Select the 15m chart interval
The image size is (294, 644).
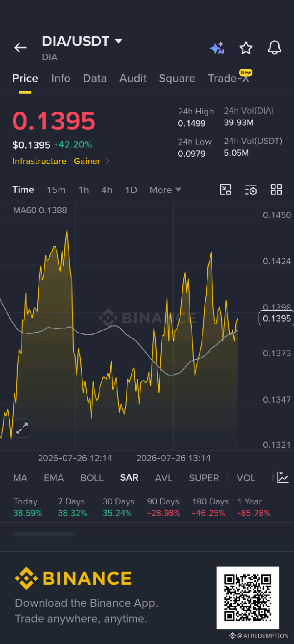56,190
